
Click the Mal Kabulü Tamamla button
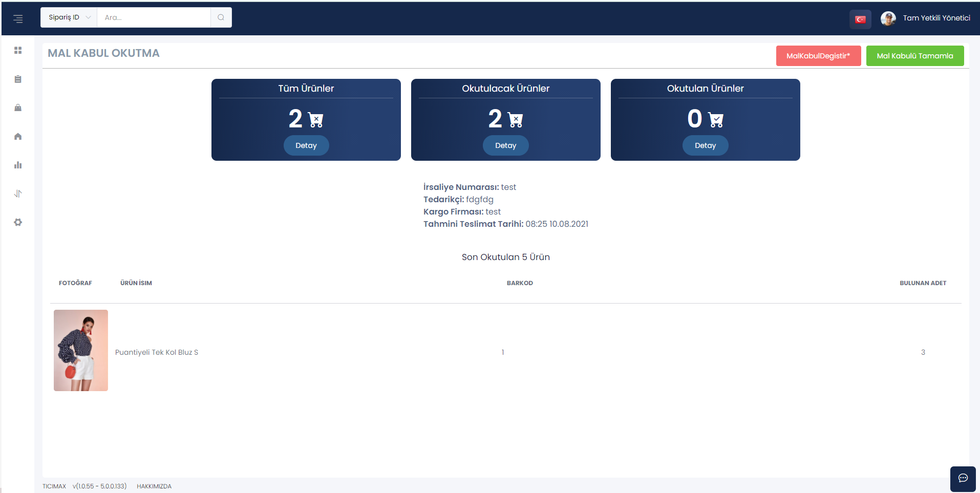point(915,56)
